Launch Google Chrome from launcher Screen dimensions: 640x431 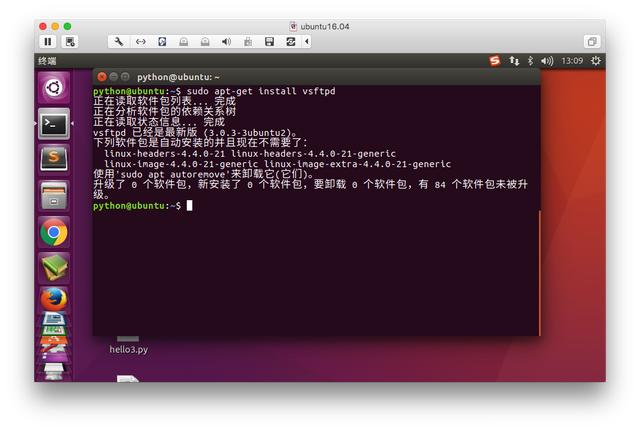(54, 232)
